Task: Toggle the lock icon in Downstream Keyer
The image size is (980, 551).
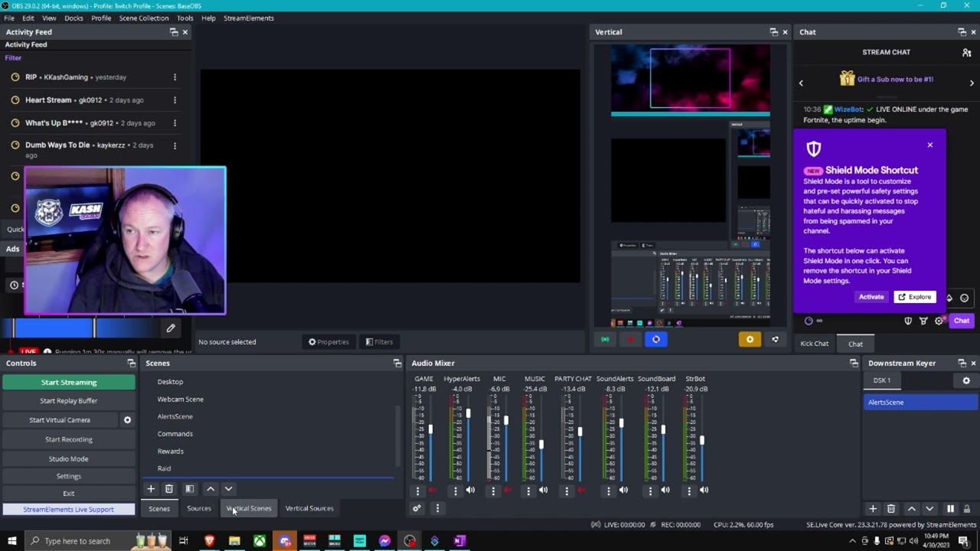Action: click(966, 509)
